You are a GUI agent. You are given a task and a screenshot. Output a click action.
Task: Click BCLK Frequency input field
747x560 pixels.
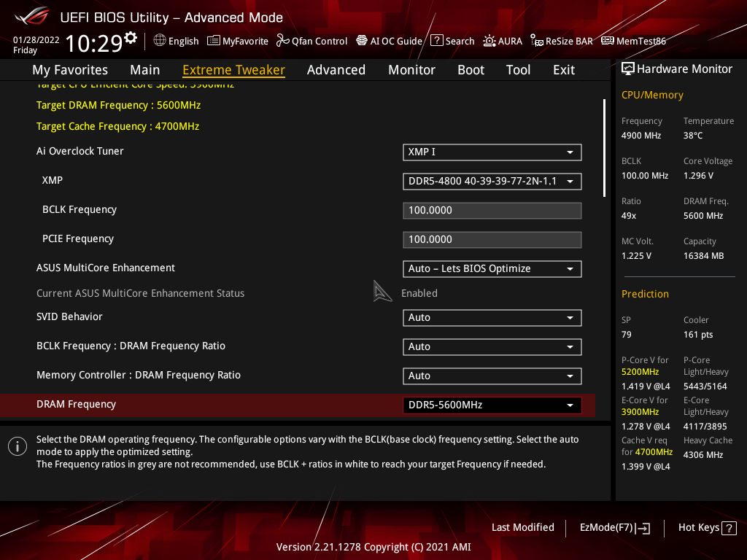point(492,211)
